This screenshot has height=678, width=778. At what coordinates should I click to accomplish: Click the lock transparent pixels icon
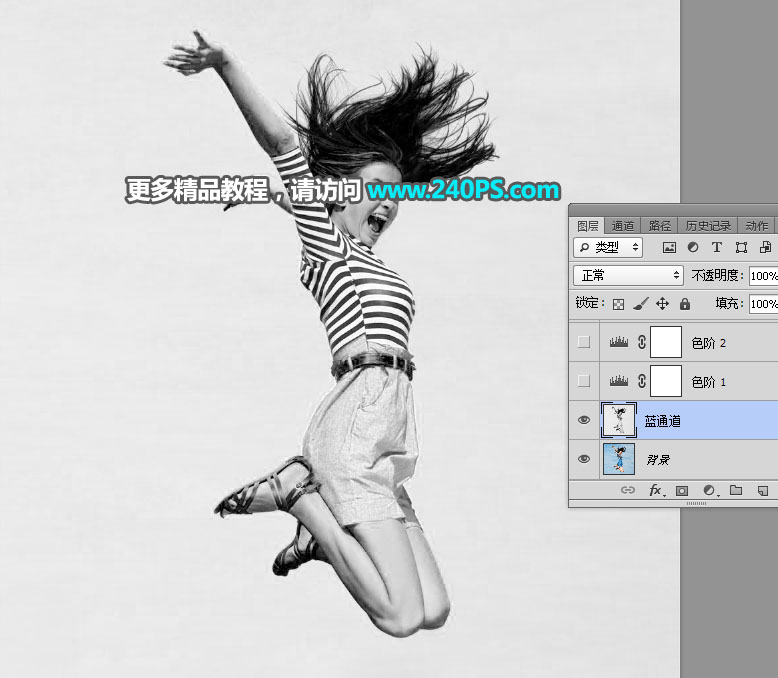pyautogui.click(x=619, y=303)
